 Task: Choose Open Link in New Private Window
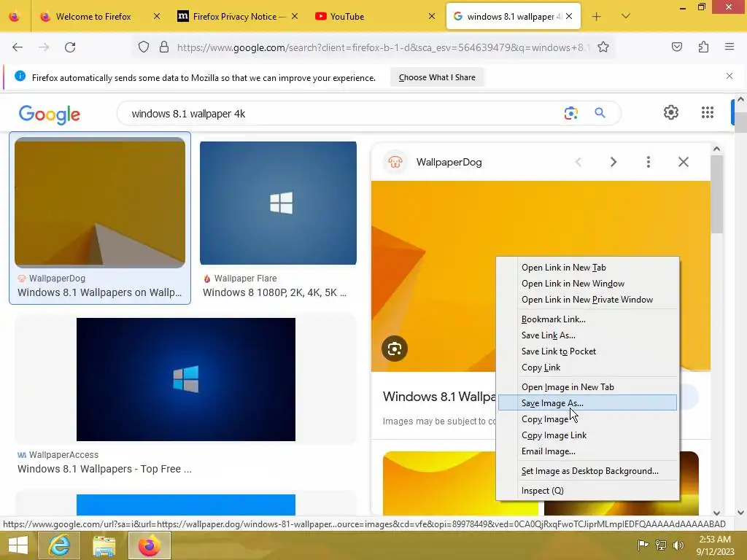click(587, 300)
